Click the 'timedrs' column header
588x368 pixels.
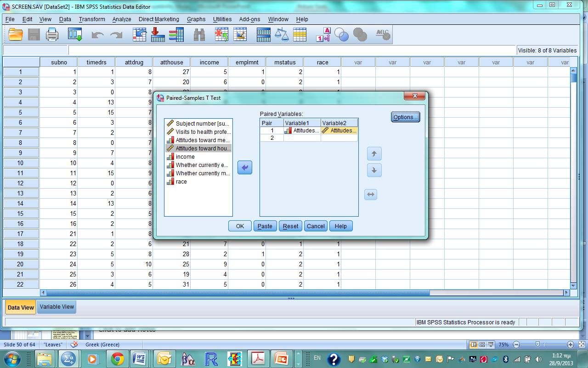96,62
